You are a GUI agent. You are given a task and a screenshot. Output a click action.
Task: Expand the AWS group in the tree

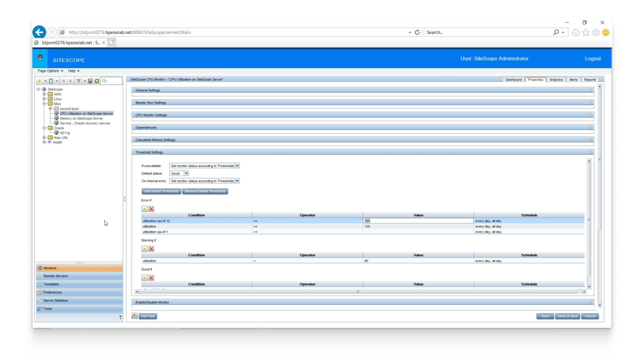[44, 94]
